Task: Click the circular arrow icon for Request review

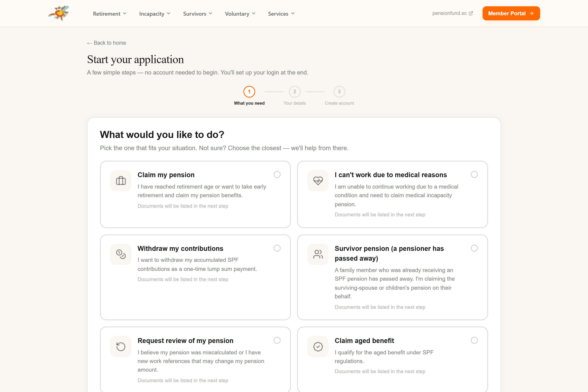Action: coord(121,347)
